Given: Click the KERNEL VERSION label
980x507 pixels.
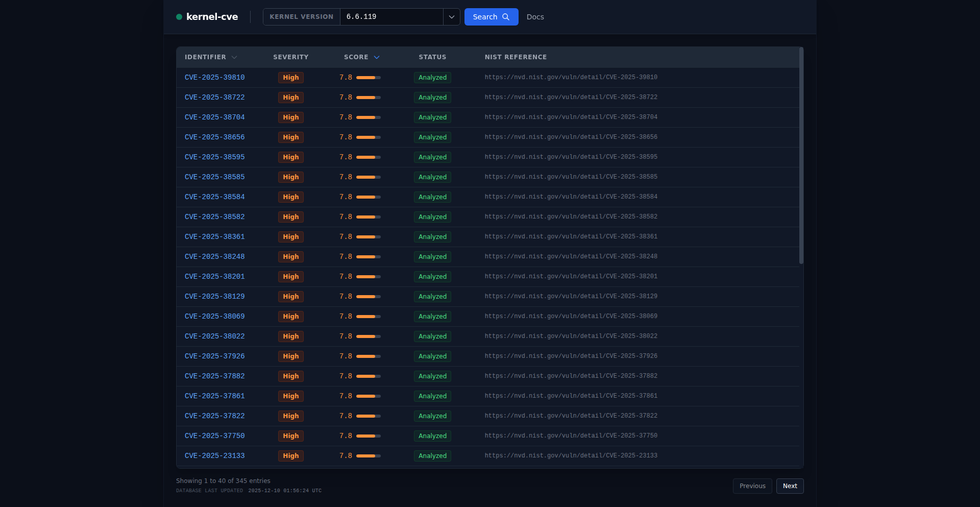Looking at the screenshot, I should click(x=301, y=17).
